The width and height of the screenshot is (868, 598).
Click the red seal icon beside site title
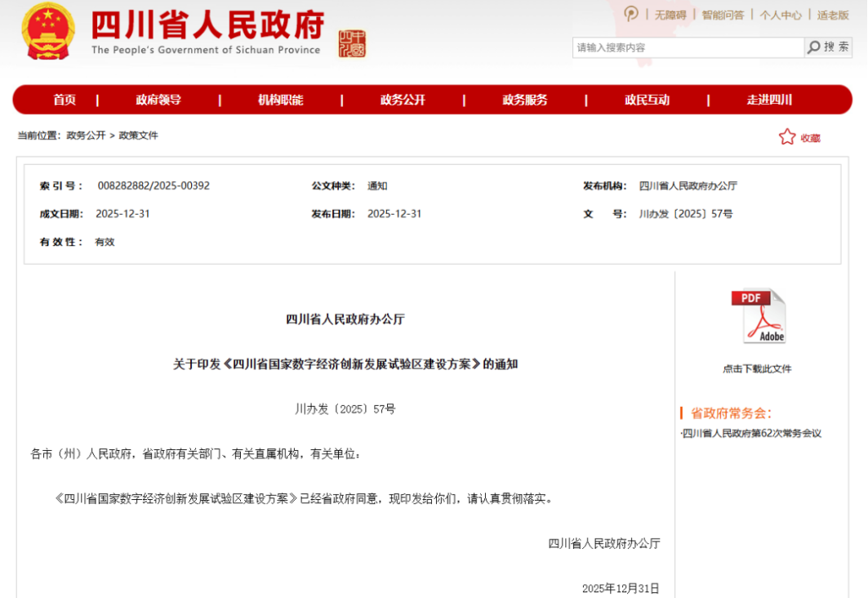(x=353, y=44)
